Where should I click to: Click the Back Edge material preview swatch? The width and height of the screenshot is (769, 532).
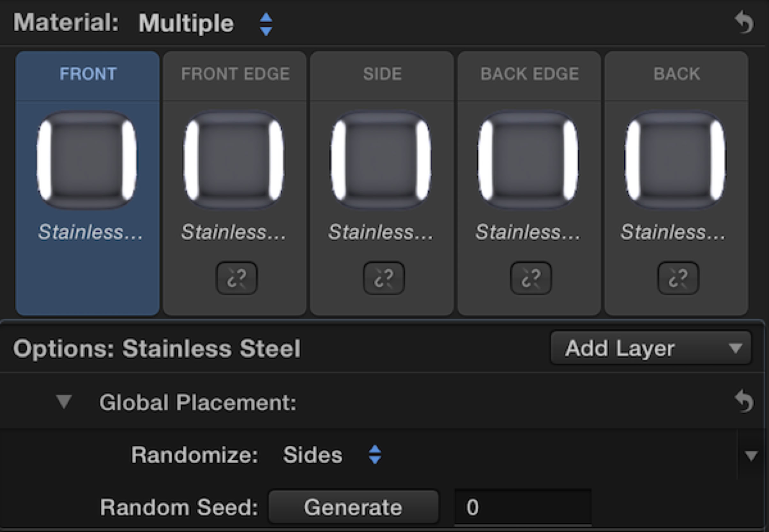pos(528,160)
